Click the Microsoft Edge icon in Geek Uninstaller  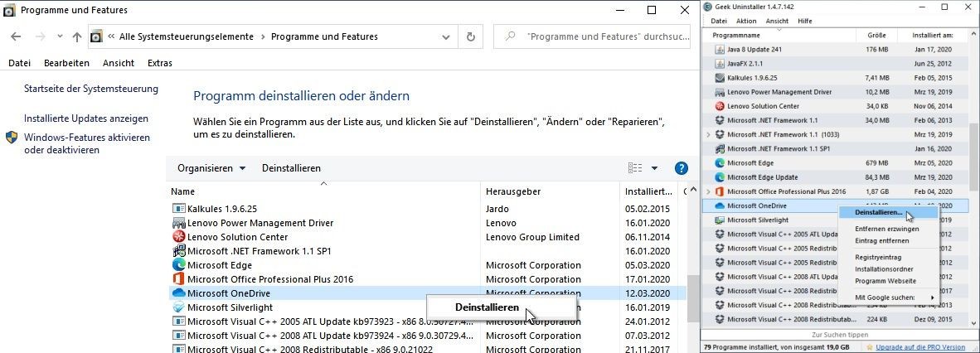720,163
